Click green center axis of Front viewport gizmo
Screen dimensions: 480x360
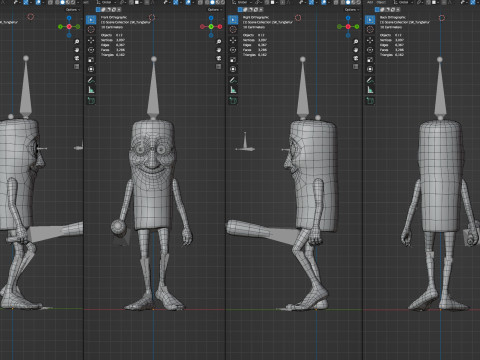(x=211, y=27)
